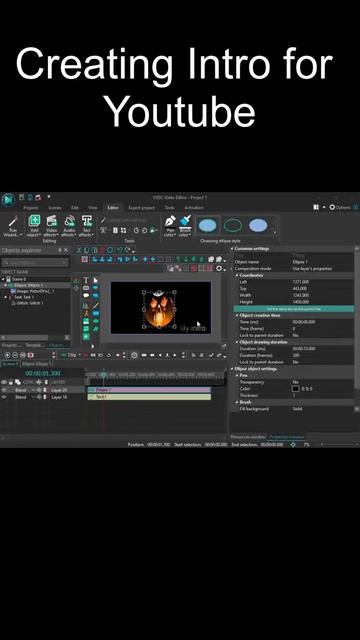Screen dimensions: 360x640
Task: Click the play preview button on timeline
Action: click(x=175, y=355)
